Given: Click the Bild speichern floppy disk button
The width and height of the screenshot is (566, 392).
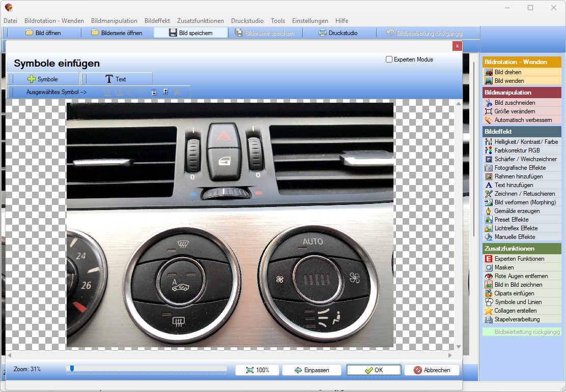Looking at the screenshot, I should 191,33.
